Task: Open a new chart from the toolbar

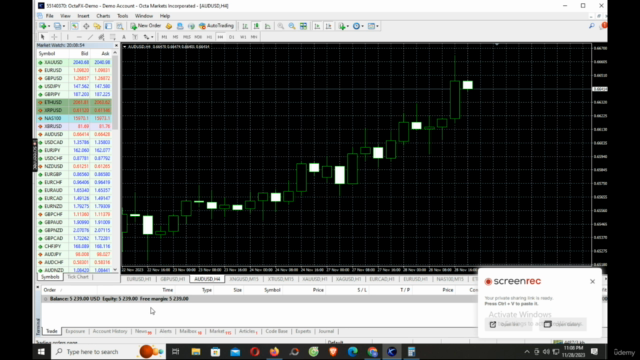Action: 42,26
